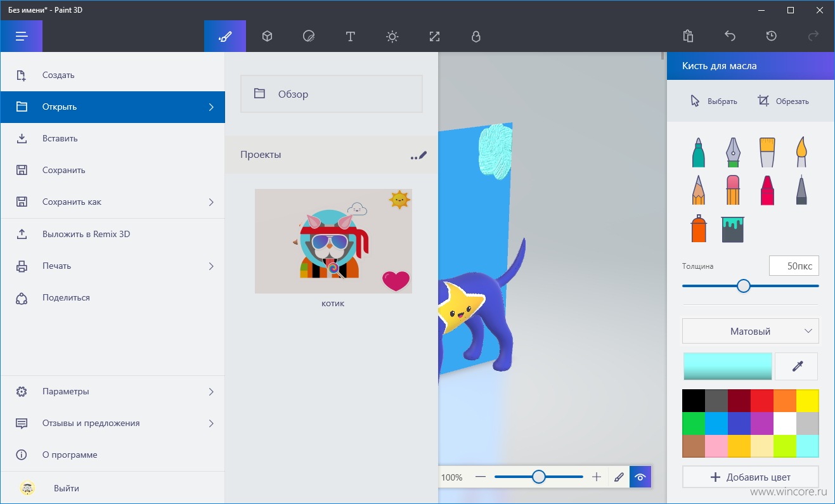This screenshot has height=504, width=835.
Task: Click the zoom out minus button
Action: click(x=481, y=477)
